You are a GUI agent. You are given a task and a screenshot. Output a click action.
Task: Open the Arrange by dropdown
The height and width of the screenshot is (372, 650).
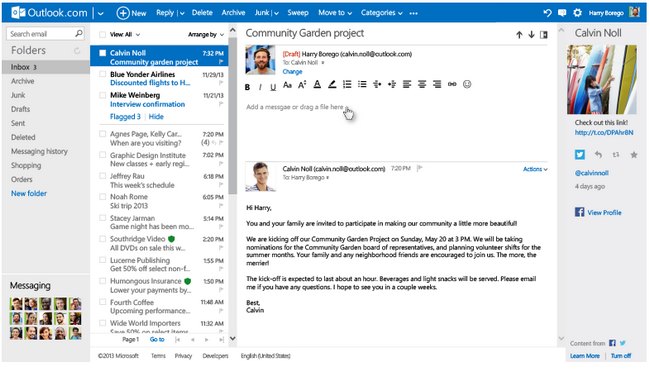click(206, 34)
